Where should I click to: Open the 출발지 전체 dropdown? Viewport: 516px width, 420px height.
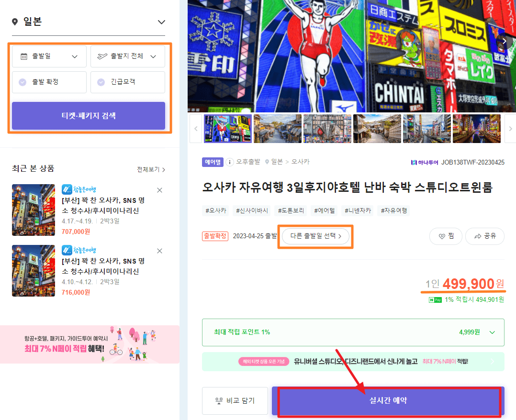[128, 56]
